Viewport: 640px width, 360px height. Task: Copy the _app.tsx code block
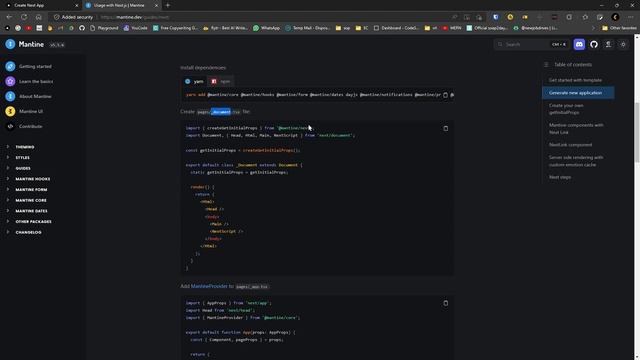[446, 303]
